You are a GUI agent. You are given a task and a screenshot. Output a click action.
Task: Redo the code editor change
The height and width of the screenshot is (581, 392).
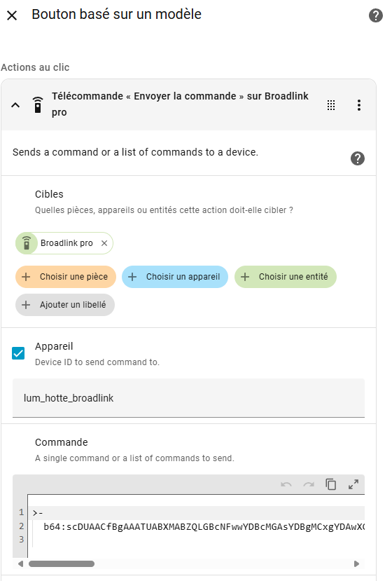pyautogui.click(x=309, y=484)
